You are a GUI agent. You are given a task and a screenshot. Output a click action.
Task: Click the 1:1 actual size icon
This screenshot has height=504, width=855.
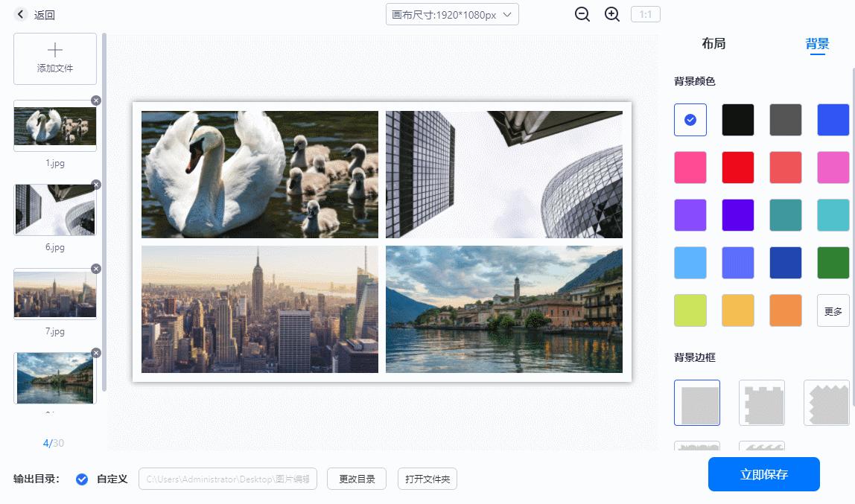pyautogui.click(x=645, y=14)
